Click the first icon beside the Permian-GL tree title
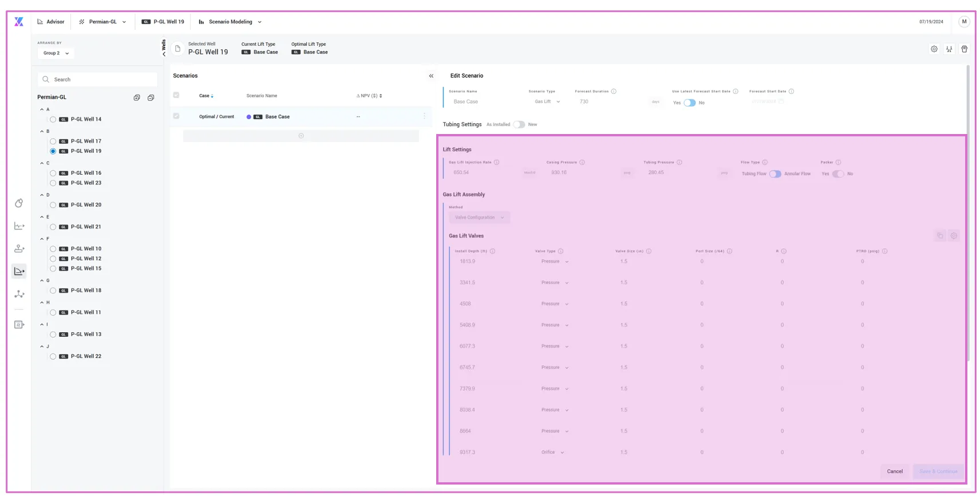This screenshot has width=980, height=496. coord(137,98)
